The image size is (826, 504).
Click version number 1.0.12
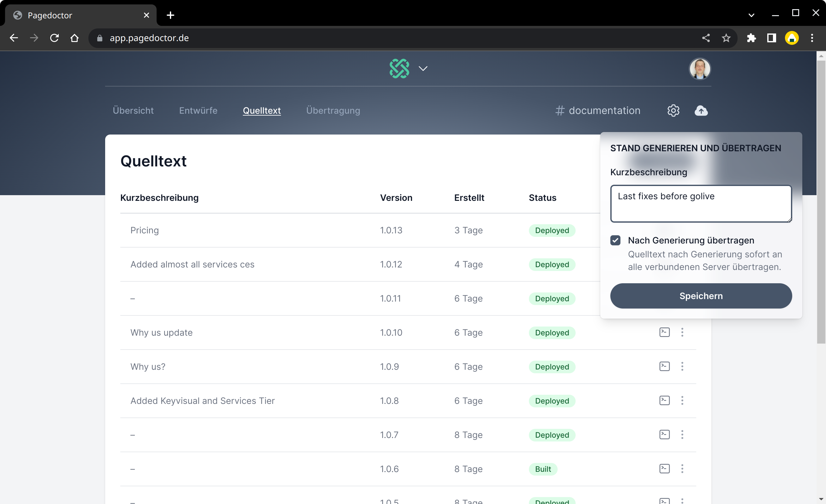coord(391,265)
